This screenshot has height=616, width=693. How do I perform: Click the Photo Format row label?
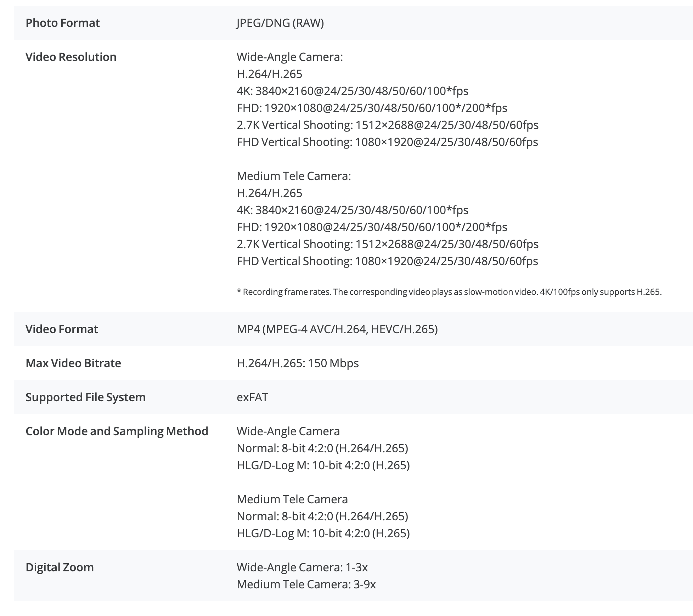click(x=63, y=23)
